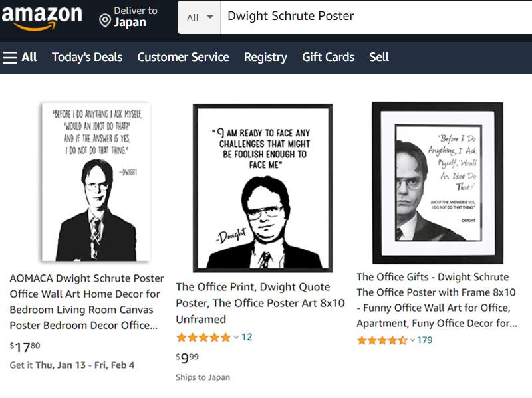View the 179 reviews count link
The width and height of the screenshot is (532, 398).
[x=425, y=340]
